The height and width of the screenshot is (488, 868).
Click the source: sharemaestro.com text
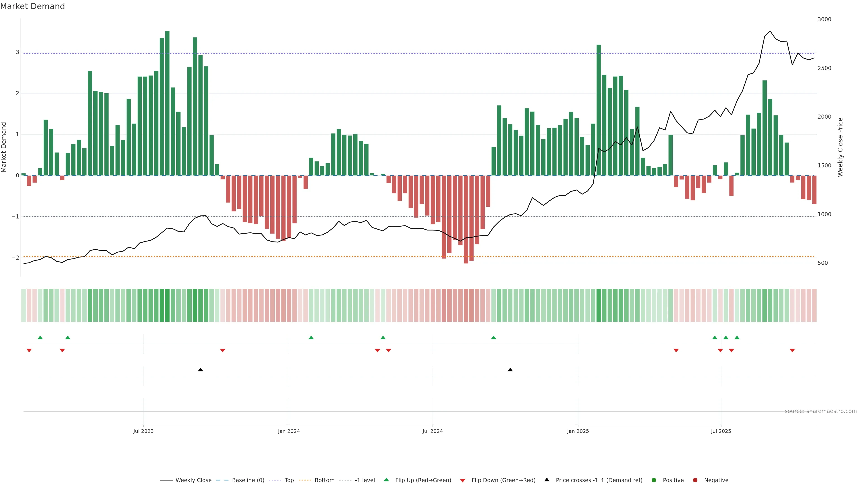coord(821,411)
